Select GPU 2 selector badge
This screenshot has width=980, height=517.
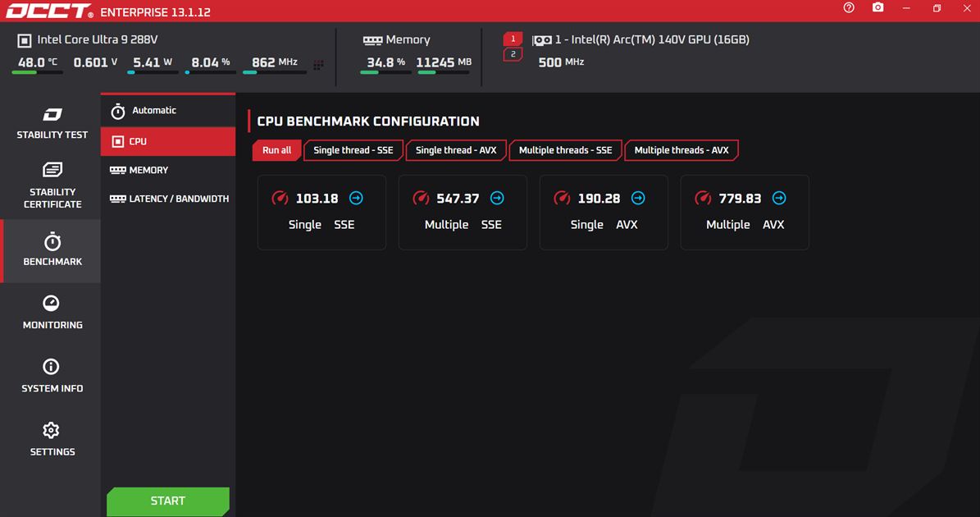(x=513, y=54)
